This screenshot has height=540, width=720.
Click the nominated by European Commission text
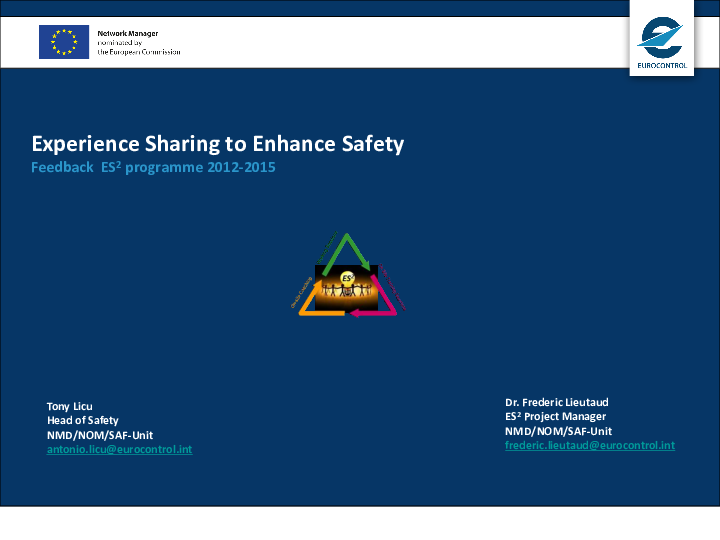tap(138, 47)
